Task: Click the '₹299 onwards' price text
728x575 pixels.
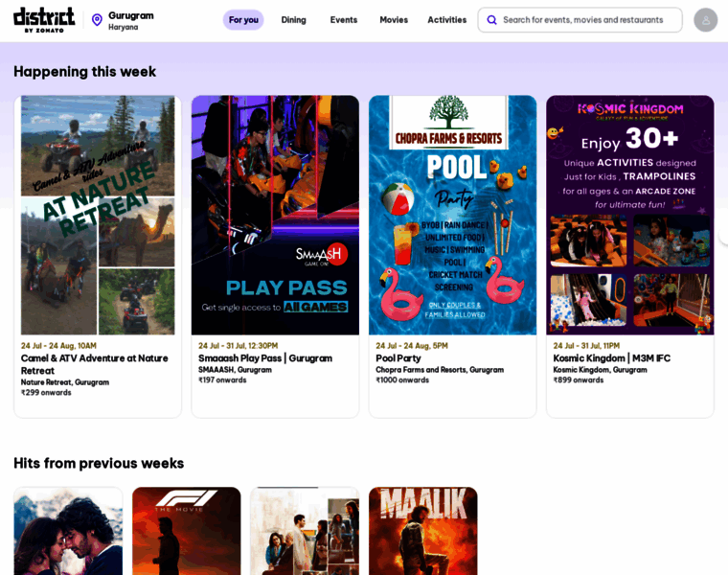Action: pos(46,393)
